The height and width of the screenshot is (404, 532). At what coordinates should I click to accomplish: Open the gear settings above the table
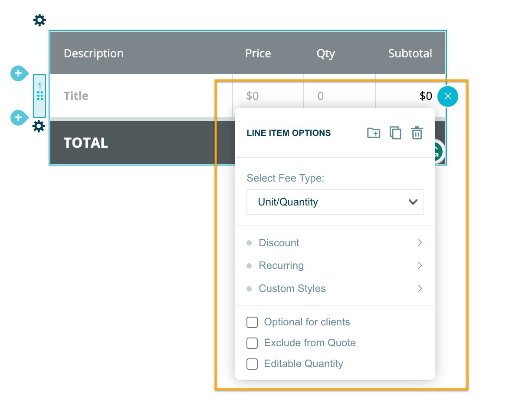(x=39, y=20)
